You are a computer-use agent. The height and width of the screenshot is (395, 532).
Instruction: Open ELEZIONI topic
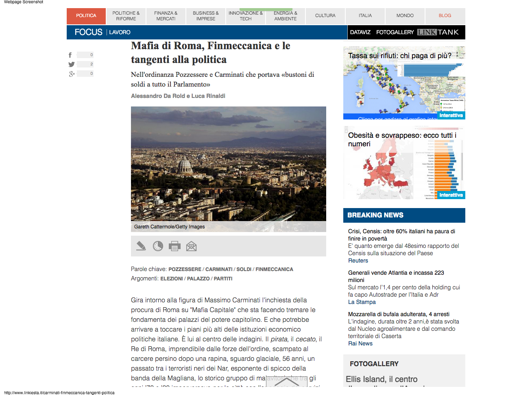coord(172,279)
